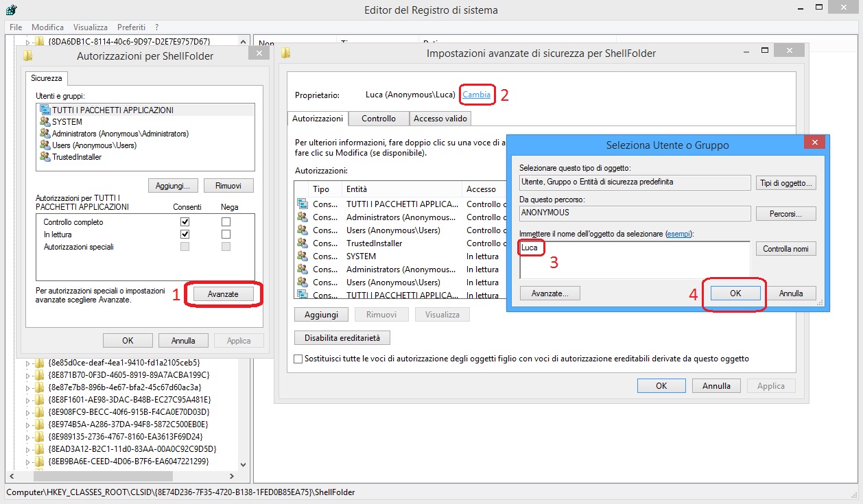
Task: Open the esempi help link
Action: (679, 234)
